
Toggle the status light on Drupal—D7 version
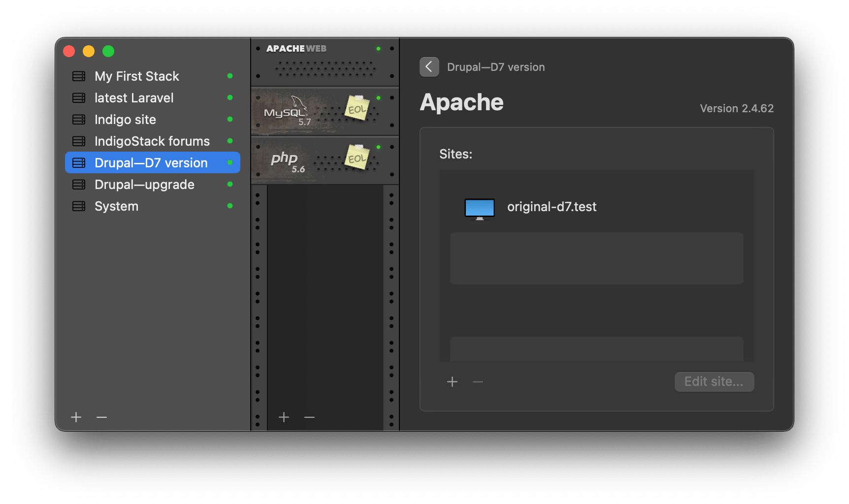point(230,162)
